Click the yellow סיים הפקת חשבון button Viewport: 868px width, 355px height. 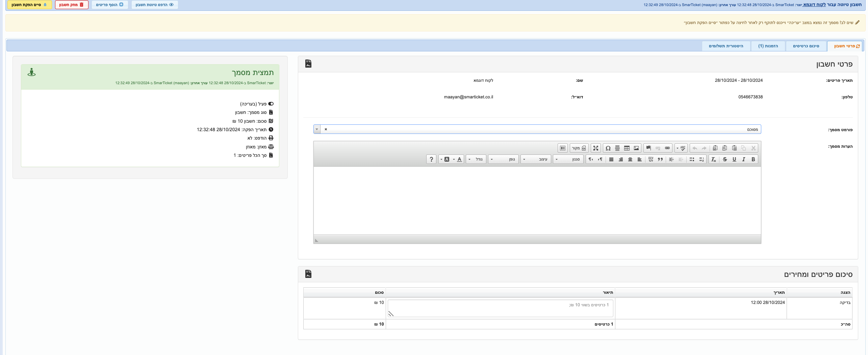[x=29, y=5]
